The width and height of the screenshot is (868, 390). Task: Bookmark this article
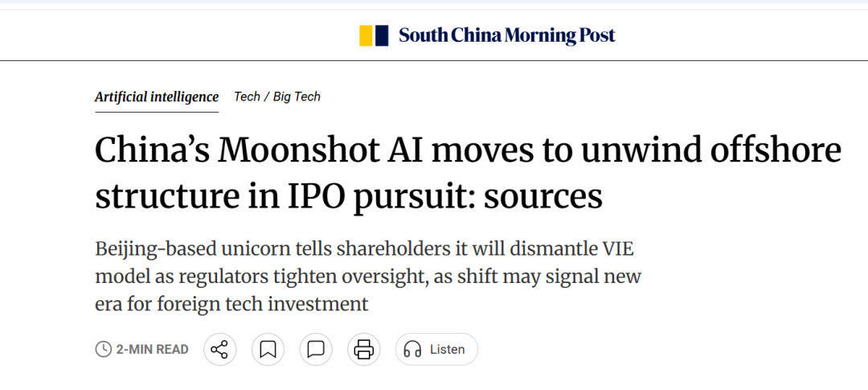[268, 350]
